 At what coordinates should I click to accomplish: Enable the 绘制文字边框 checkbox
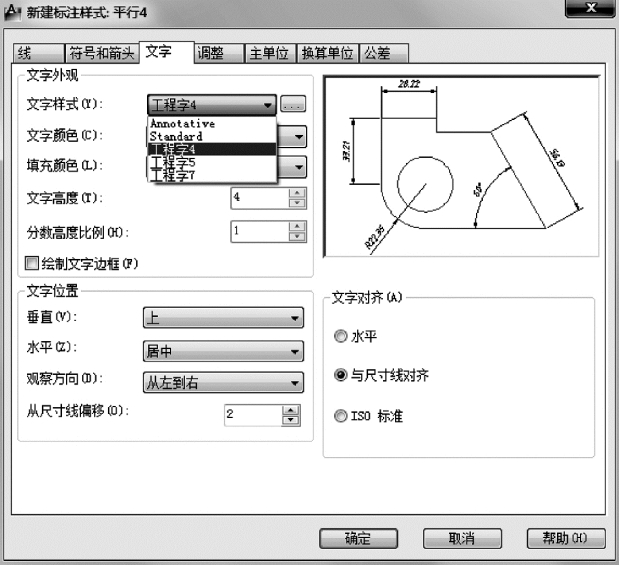pos(33,263)
